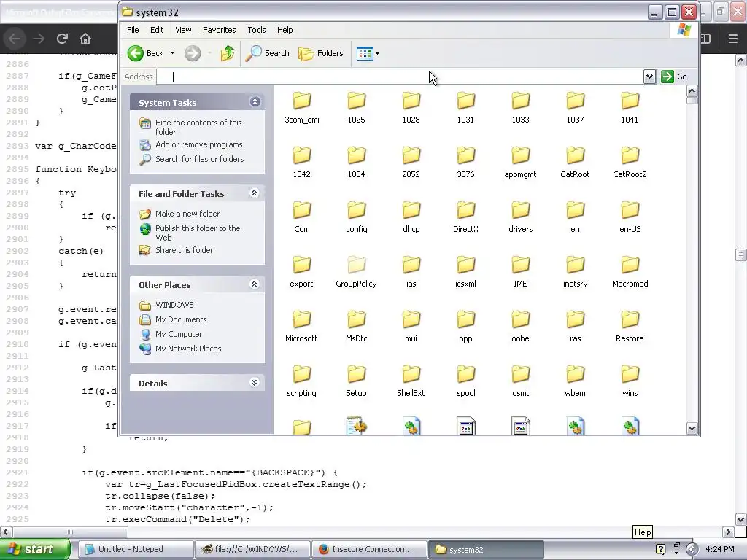Open the browser hamburger menu icon

tap(733, 39)
